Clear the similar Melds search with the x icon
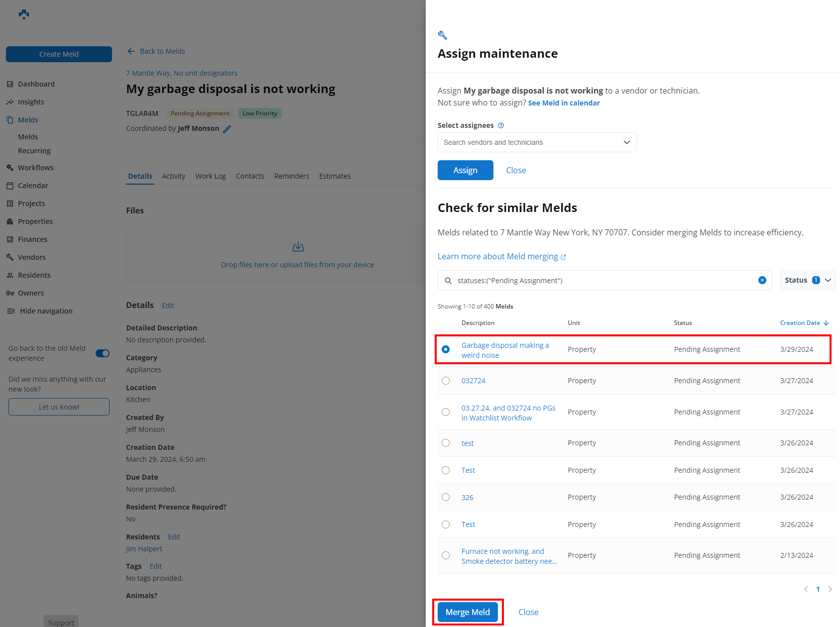 pos(762,280)
